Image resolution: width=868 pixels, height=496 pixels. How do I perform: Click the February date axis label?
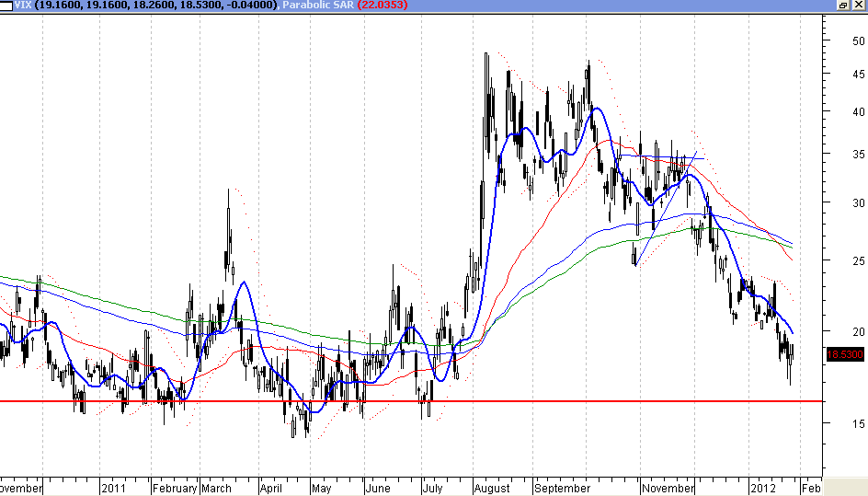(x=175, y=489)
